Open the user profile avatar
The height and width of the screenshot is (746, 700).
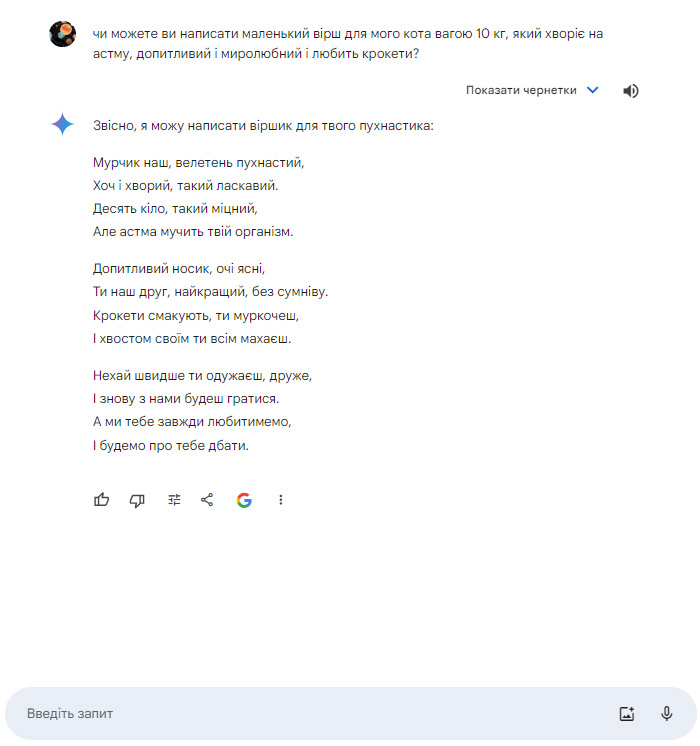pos(62,34)
